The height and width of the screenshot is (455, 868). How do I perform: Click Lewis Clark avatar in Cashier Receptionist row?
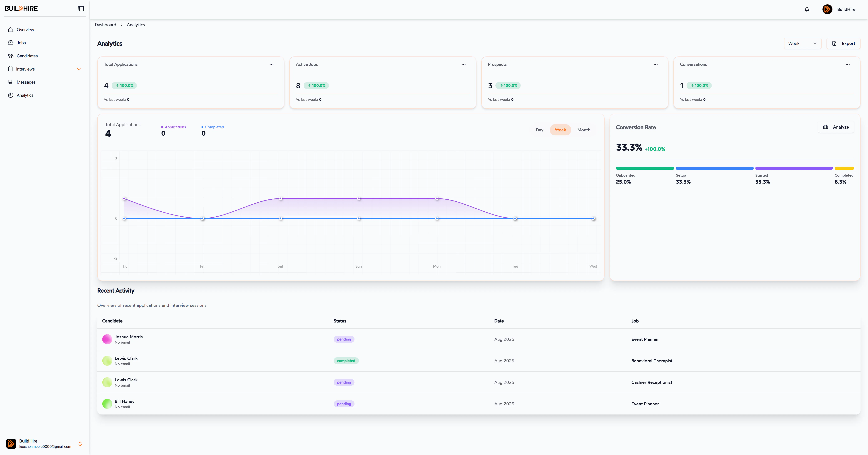tap(107, 382)
